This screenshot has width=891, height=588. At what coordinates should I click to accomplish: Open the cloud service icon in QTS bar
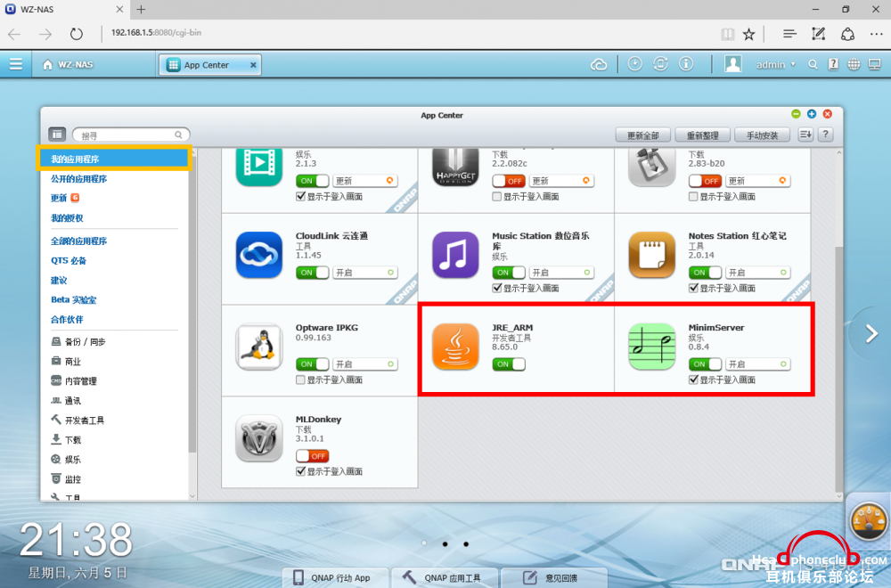pos(599,65)
